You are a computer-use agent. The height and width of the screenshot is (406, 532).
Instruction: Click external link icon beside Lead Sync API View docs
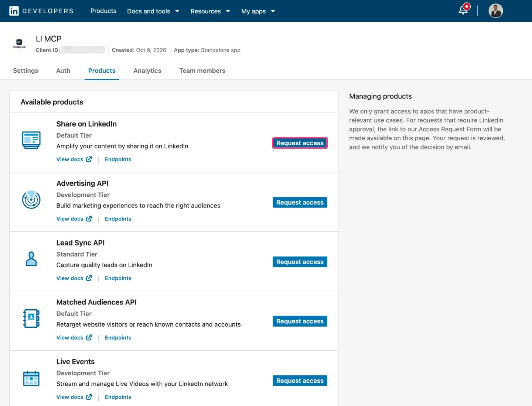(x=89, y=278)
